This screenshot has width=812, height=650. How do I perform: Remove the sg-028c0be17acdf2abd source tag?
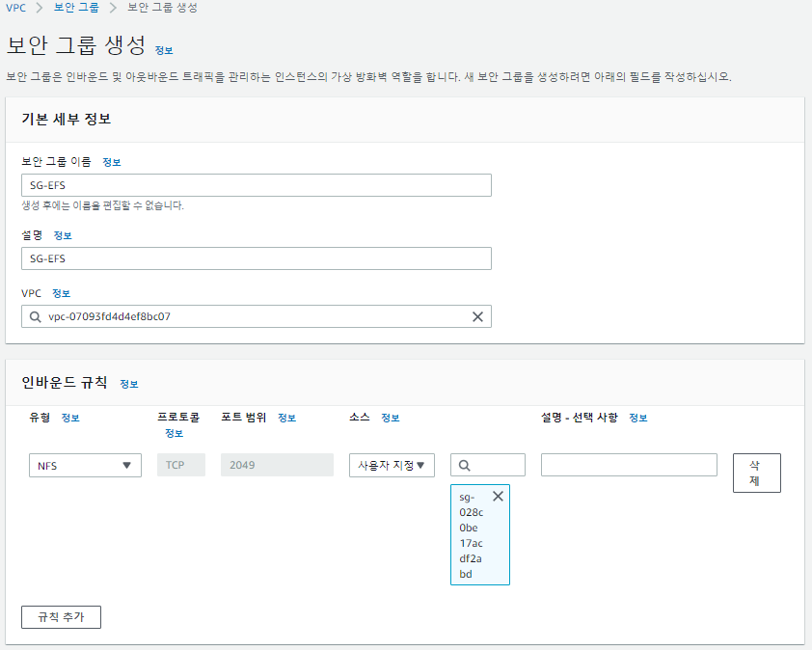coord(498,496)
